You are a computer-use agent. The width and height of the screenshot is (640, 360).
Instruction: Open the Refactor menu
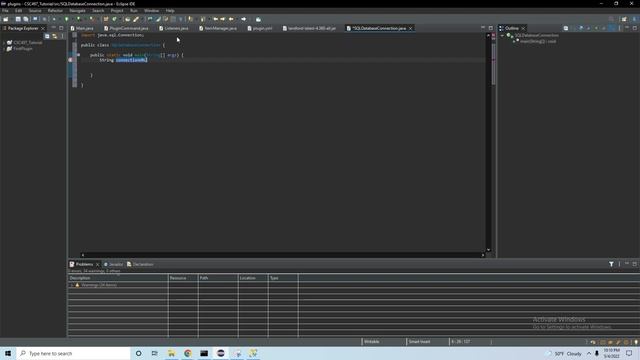coord(55,11)
